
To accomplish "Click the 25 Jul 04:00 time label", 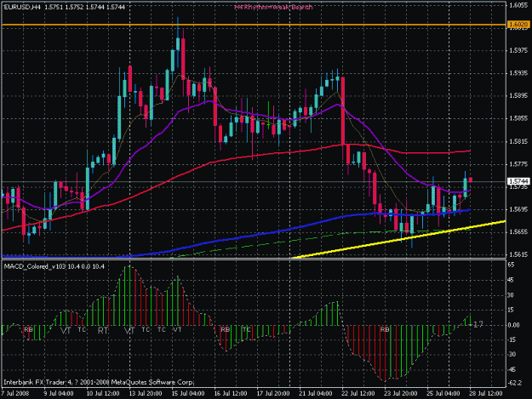I will [443, 393].
